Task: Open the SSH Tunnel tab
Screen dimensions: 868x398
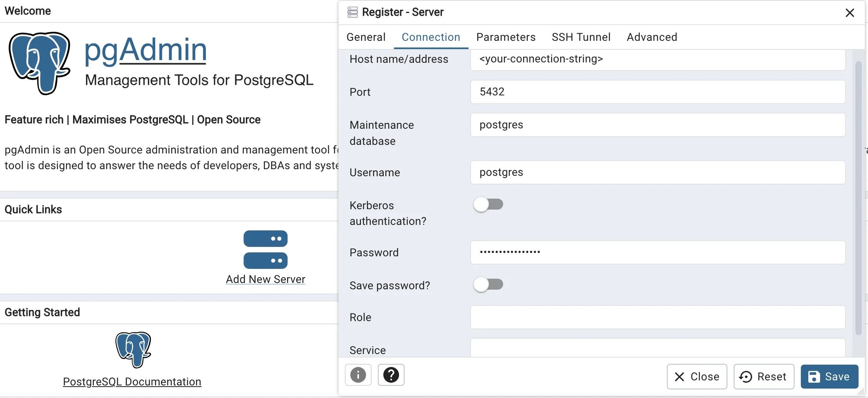Action: 581,37
